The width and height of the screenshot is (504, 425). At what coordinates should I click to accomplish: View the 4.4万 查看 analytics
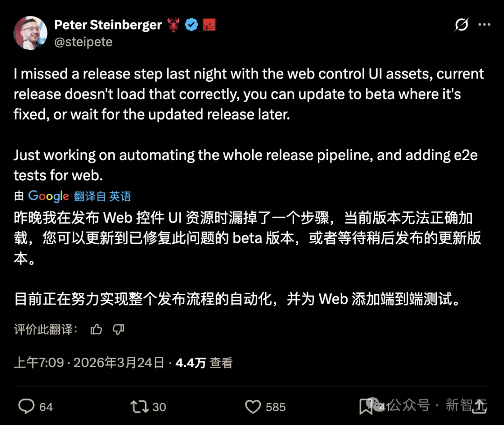(204, 363)
